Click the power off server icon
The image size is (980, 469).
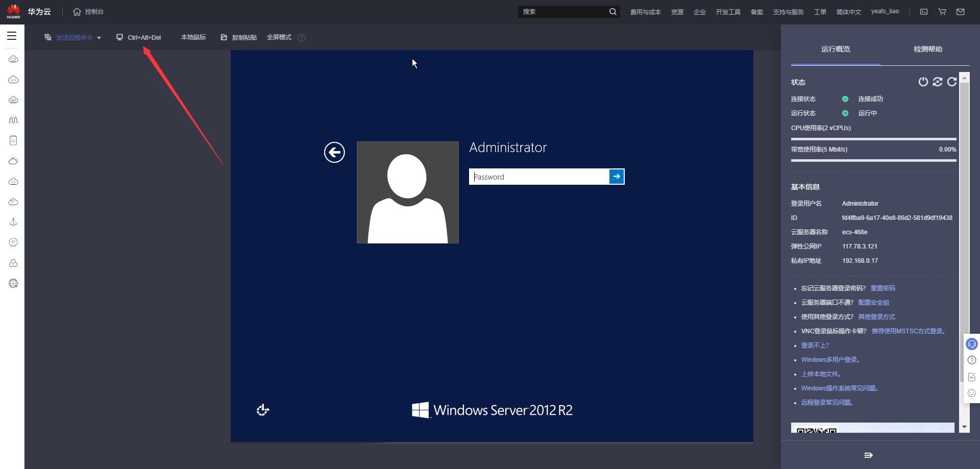[923, 82]
